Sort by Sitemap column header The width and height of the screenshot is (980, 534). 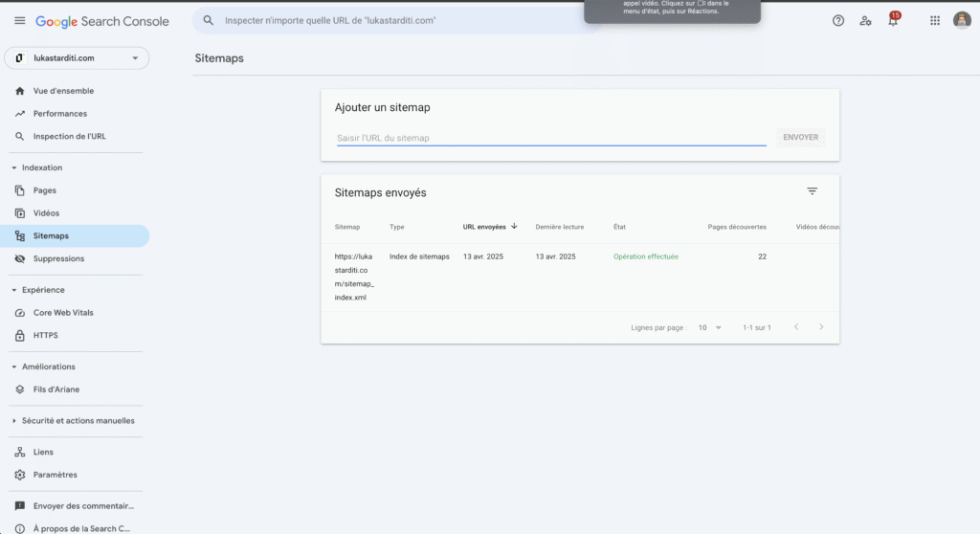[x=346, y=227]
